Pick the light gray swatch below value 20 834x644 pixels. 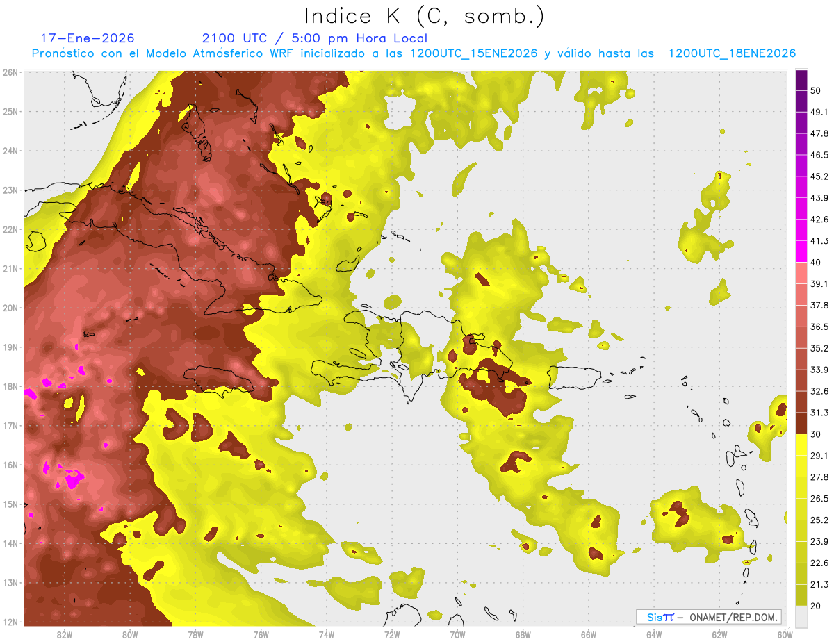pyautogui.click(x=801, y=616)
